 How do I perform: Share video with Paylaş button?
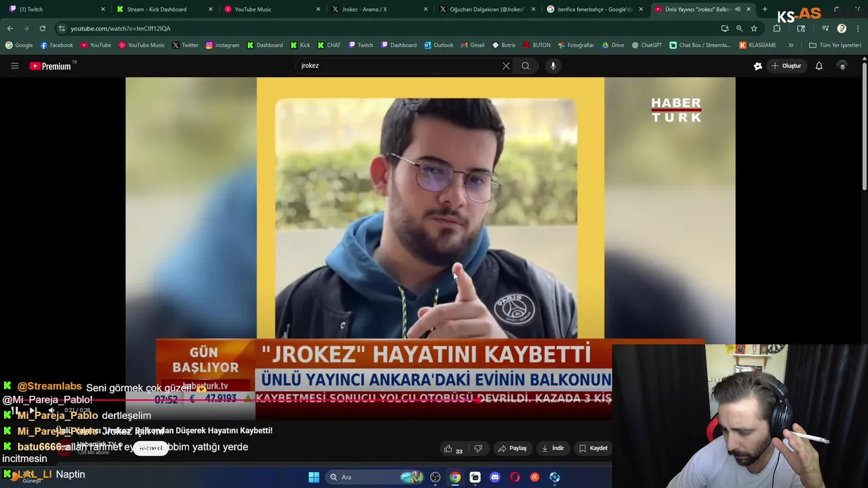(512, 449)
